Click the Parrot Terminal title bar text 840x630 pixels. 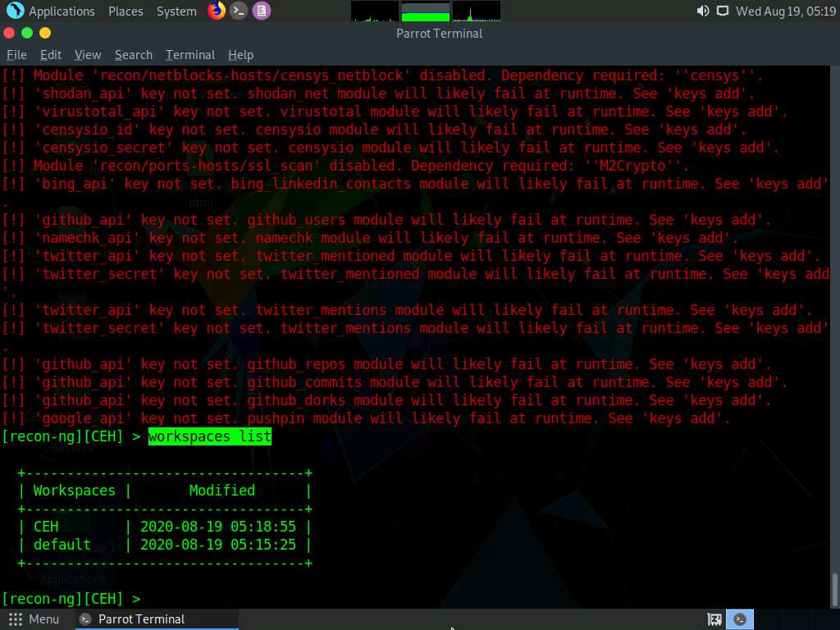440,34
